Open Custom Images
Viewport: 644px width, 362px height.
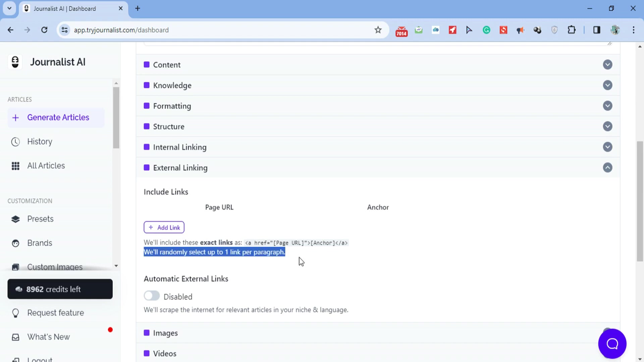point(55,267)
